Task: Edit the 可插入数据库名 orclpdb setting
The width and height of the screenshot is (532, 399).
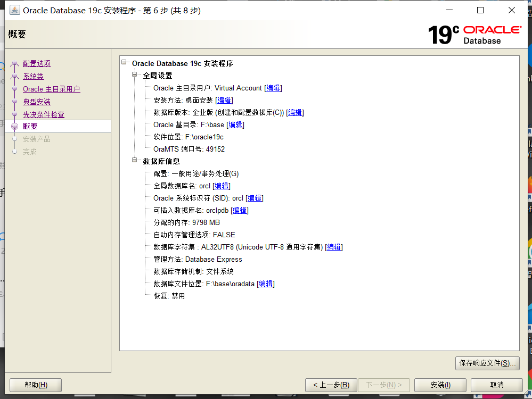Action: click(240, 211)
